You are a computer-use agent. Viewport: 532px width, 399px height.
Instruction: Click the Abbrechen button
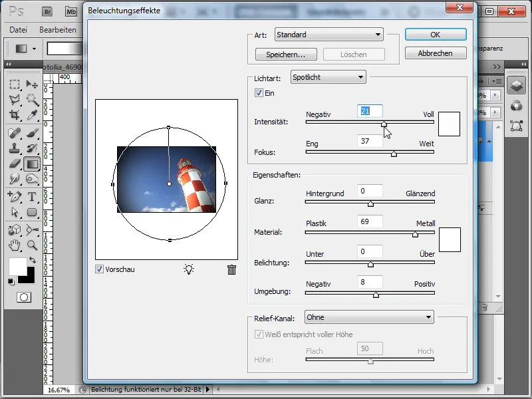(436, 53)
